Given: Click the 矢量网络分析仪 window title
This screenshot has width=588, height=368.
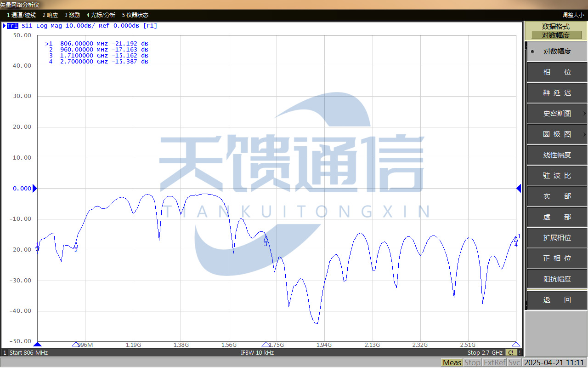Looking at the screenshot, I should 20,5.
